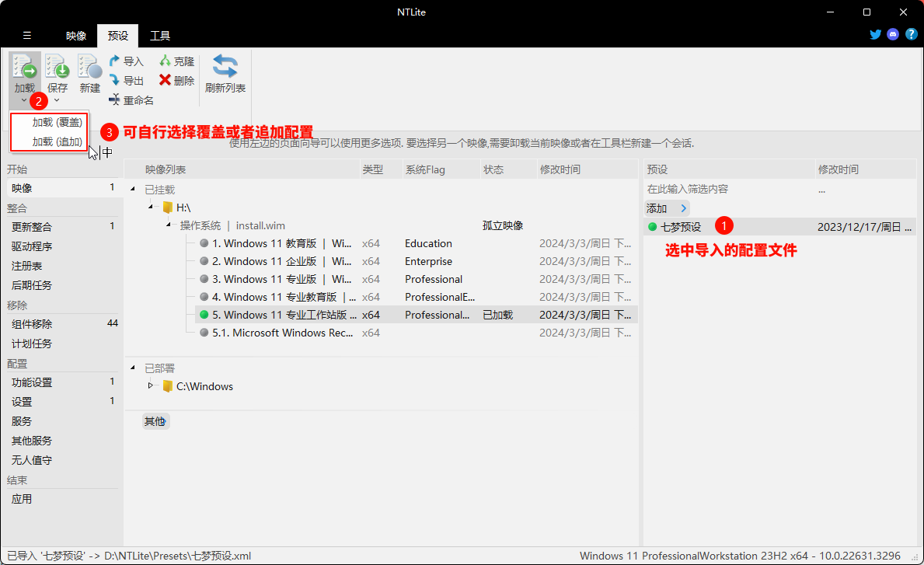The width and height of the screenshot is (924, 565).
Task: Select 3. Windows 11 专业版 row
Action: pyautogui.click(x=416, y=279)
